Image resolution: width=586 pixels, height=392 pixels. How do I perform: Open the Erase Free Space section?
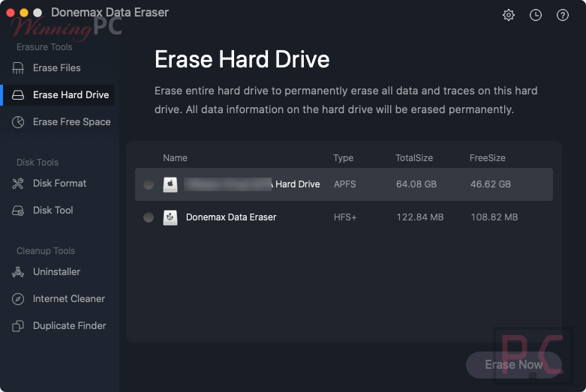coord(72,122)
